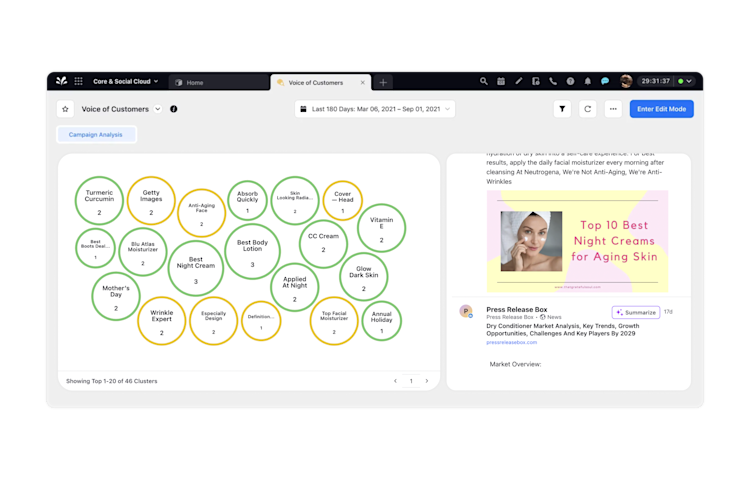Viewport: 750px width, 480px height.
Task: Click the 29:31:37 timer
Action: coord(655,81)
